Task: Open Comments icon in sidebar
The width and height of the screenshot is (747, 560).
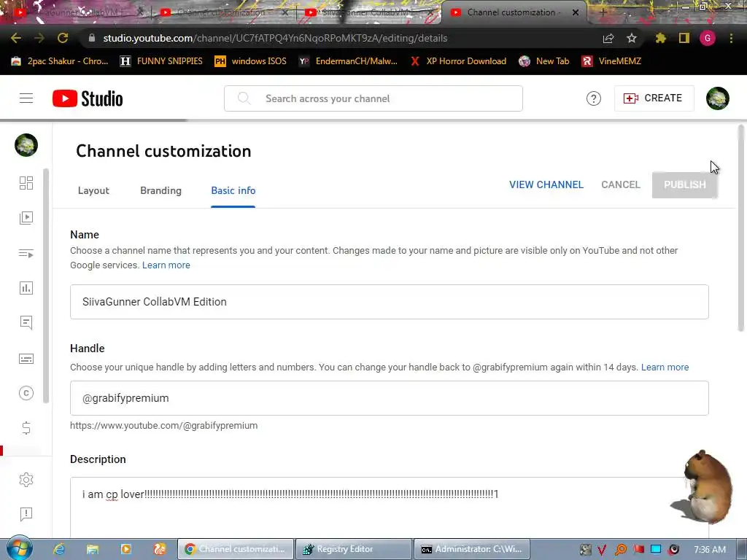Action: coord(26,323)
